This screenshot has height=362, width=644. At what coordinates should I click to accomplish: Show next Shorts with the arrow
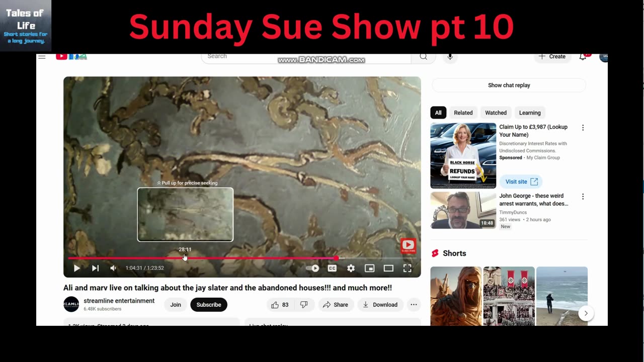coord(586,313)
